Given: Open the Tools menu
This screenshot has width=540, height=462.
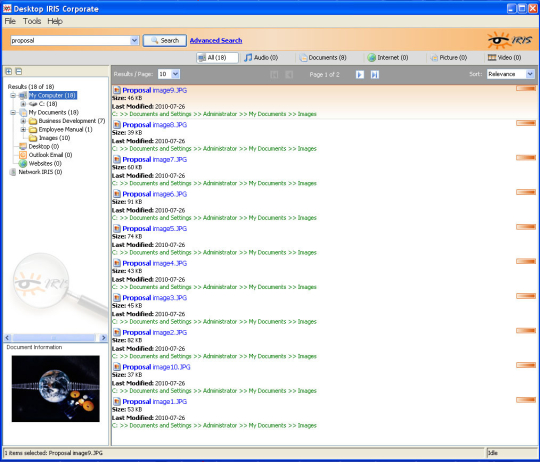Looking at the screenshot, I should pyautogui.click(x=32, y=21).
